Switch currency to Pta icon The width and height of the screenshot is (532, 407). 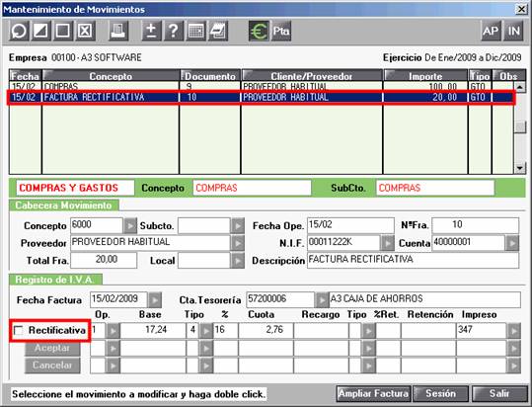(281, 31)
